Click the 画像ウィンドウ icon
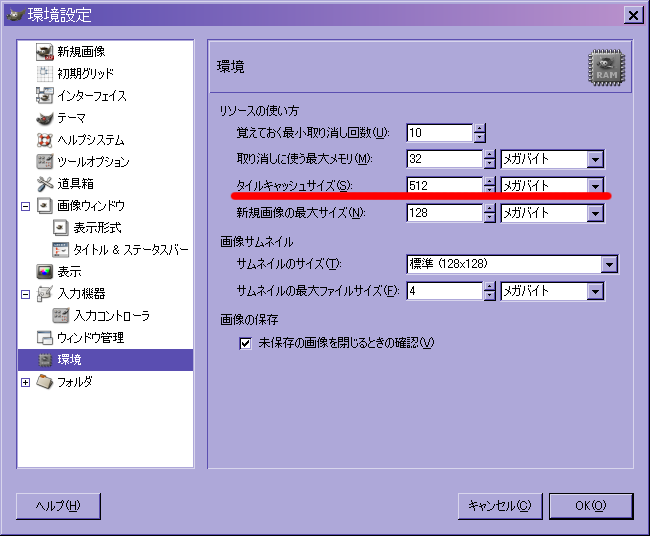Viewport: 650px width, 536px height. point(44,206)
